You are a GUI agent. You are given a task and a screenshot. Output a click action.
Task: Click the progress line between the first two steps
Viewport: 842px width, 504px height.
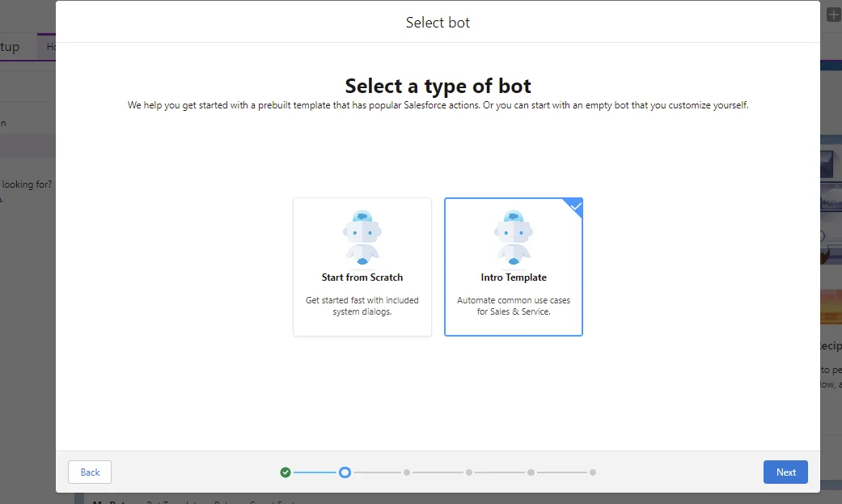click(x=315, y=472)
